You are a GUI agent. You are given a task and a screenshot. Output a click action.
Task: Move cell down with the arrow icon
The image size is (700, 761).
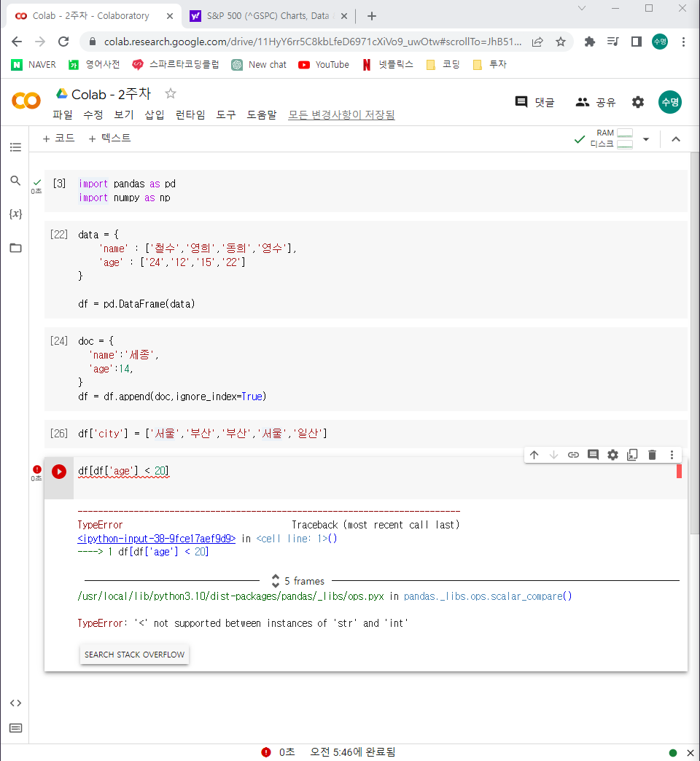pyautogui.click(x=553, y=455)
